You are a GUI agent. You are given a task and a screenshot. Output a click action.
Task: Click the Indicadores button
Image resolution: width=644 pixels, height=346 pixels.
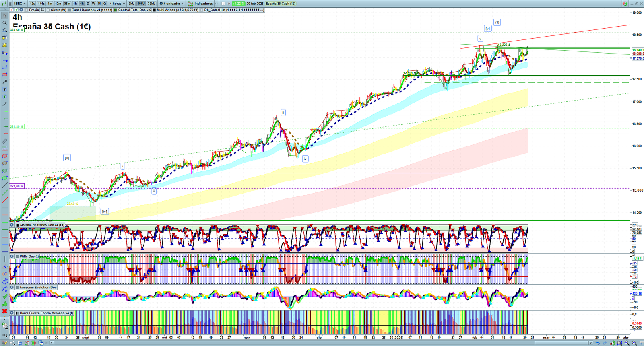203,4
